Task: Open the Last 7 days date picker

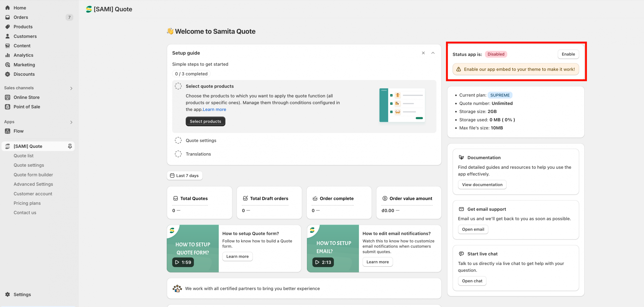Action: [185, 176]
